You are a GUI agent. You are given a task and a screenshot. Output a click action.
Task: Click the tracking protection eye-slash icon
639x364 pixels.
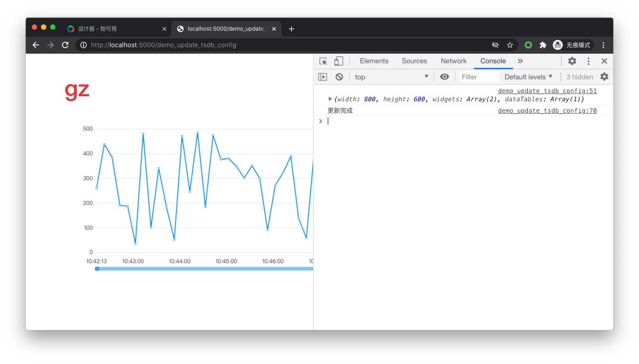tap(495, 45)
